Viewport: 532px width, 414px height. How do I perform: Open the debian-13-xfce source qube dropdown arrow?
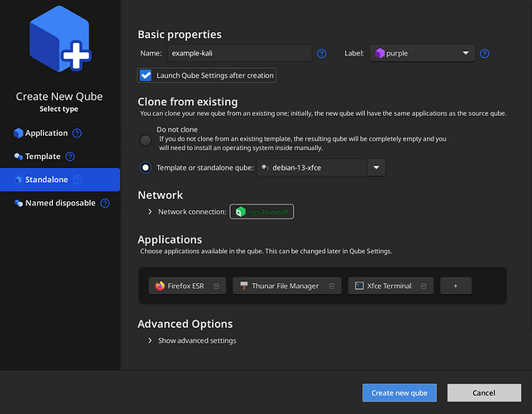tap(376, 167)
